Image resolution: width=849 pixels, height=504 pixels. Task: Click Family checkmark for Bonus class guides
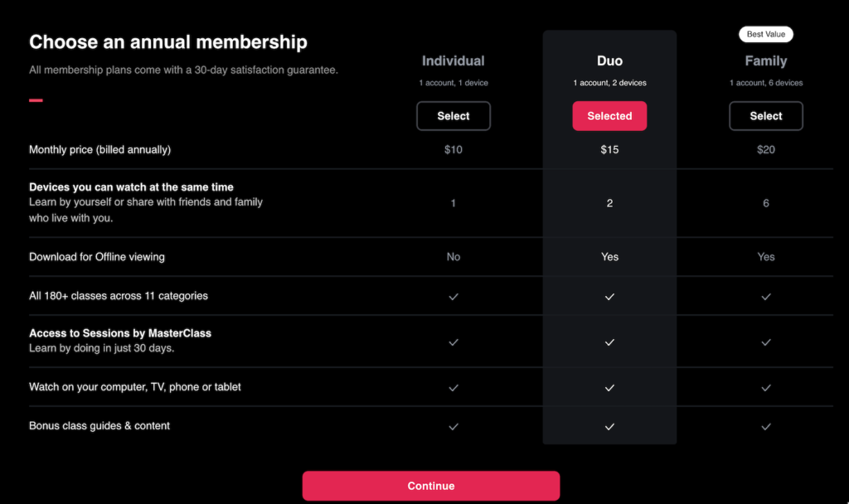(x=765, y=427)
